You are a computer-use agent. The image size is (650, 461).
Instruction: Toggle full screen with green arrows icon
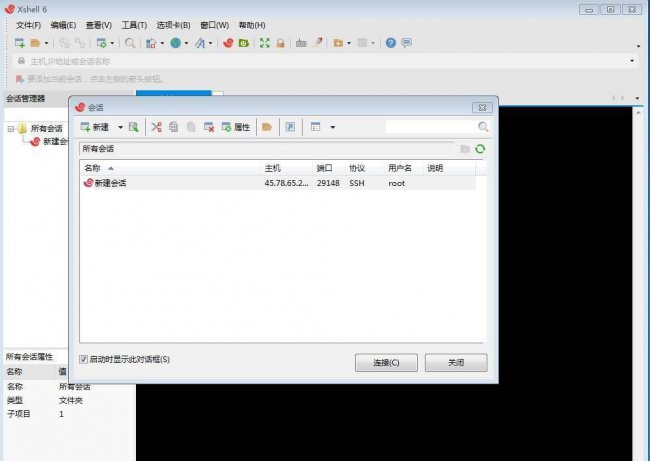264,43
